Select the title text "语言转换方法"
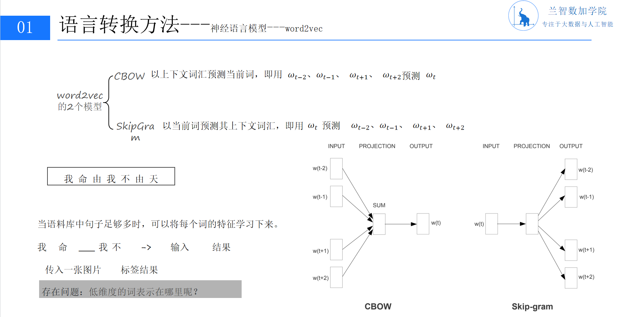Viewport: 644px width, 317px height. pyautogui.click(x=120, y=24)
